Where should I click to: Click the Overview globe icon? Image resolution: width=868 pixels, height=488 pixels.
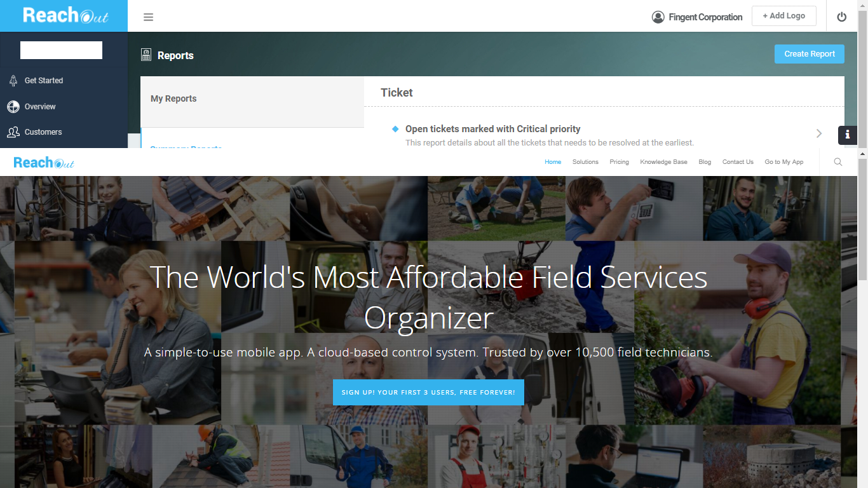point(13,107)
